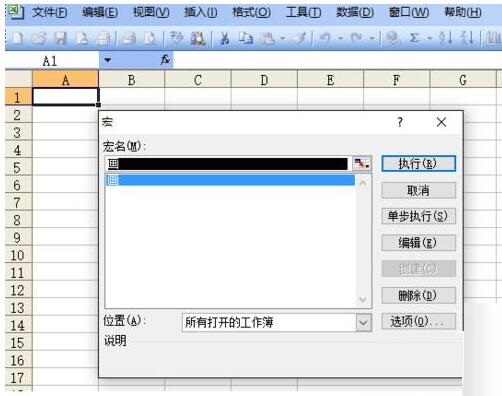Expand the 位置 location dropdown
The width and height of the screenshot is (502, 396).
tap(363, 322)
